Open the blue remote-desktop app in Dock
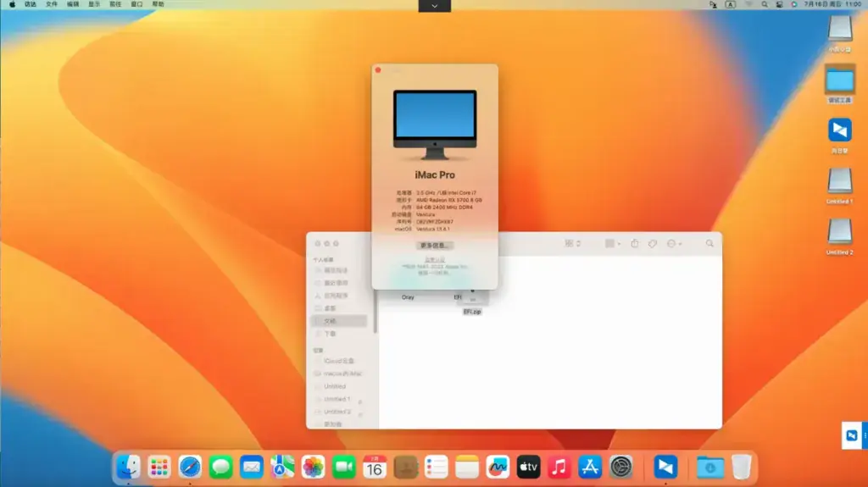Image resolution: width=868 pixels, height=487 pixels. (x=665, y=467)
